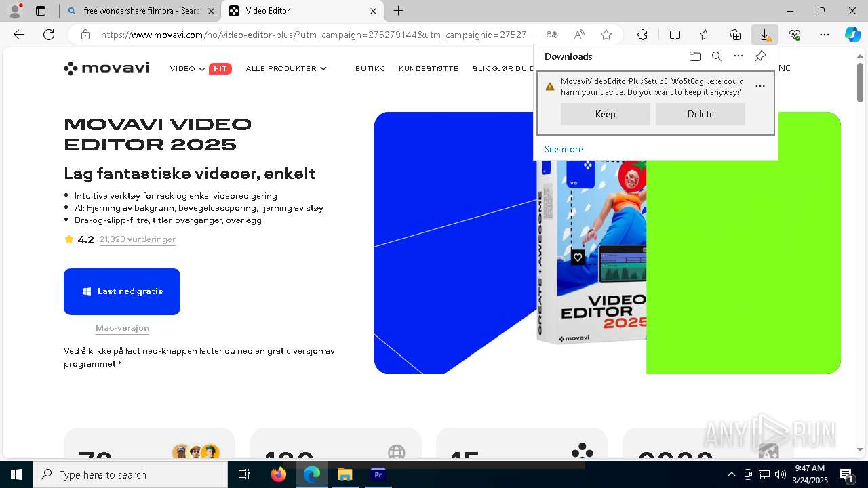868x488 pixels.
Task: Close the Video Editor tab
Action: click(x=373, y=11)
